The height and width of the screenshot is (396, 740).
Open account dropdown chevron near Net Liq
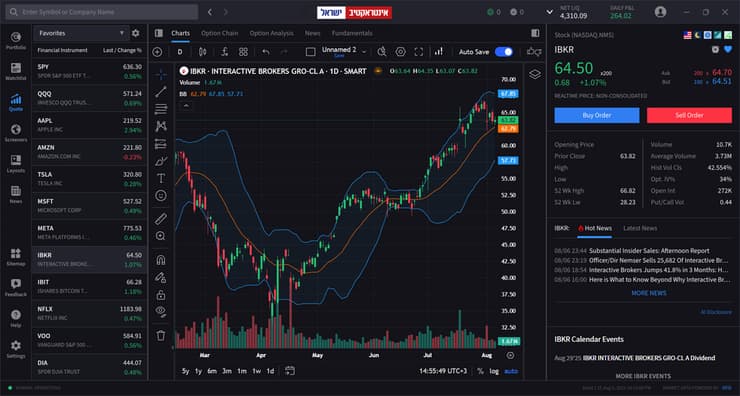pyautogui.click(x=549, y=12)
